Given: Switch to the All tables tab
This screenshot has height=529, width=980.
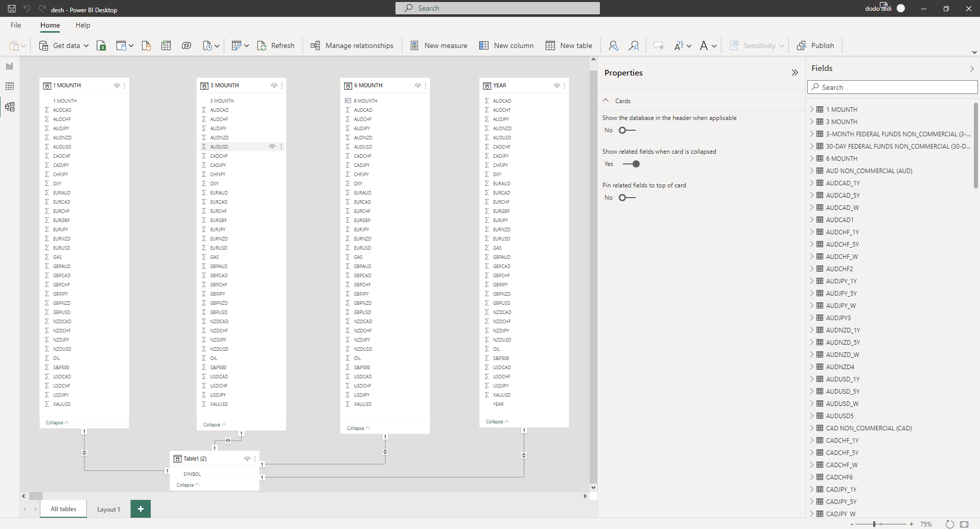Looking at the screenshot, I should [63, 509].
